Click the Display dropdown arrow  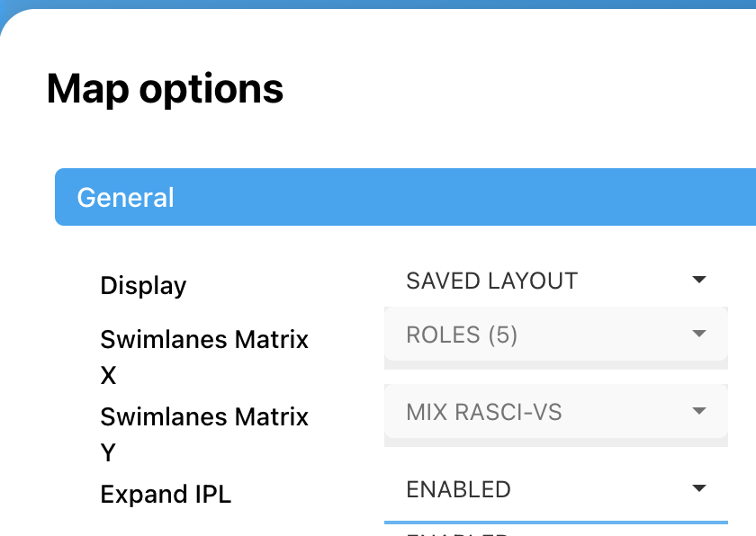(699, 281)
